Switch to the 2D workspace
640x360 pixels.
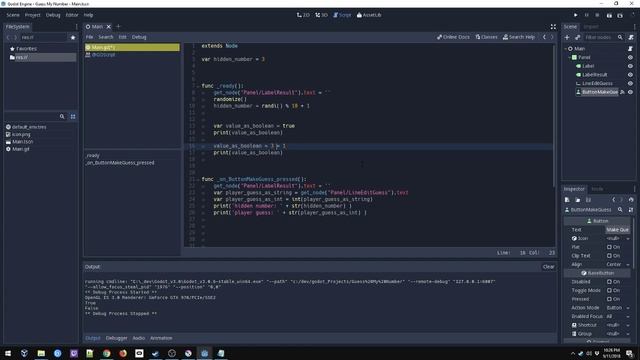303,15
